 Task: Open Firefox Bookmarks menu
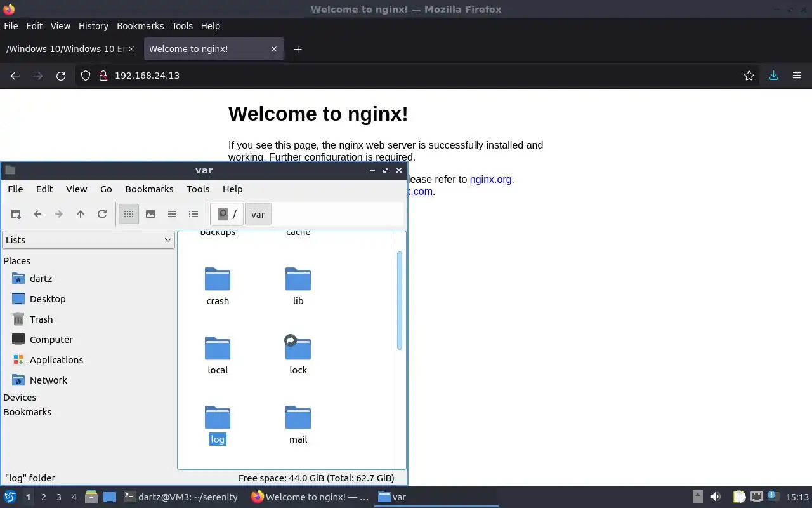tap(140, 26)
